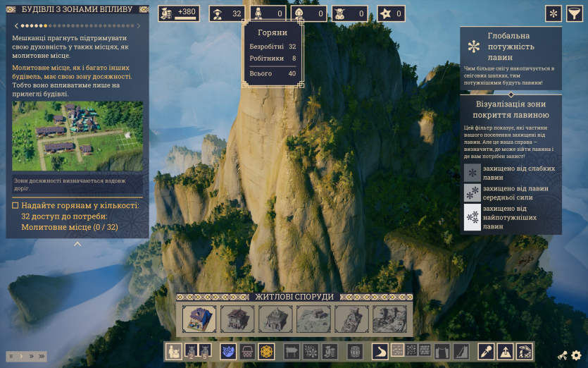
Task: Toggle protection from strongest avalanches filter
Action: 473,218
